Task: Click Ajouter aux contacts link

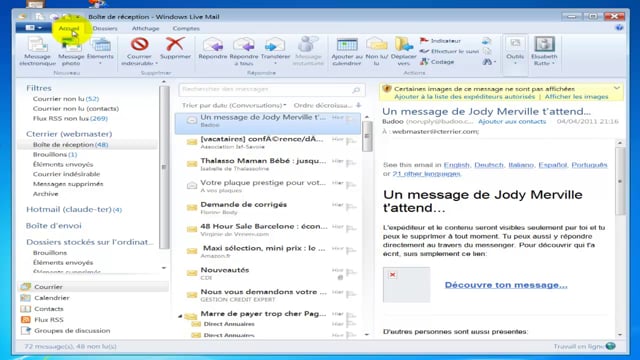Action: point(512,122)
